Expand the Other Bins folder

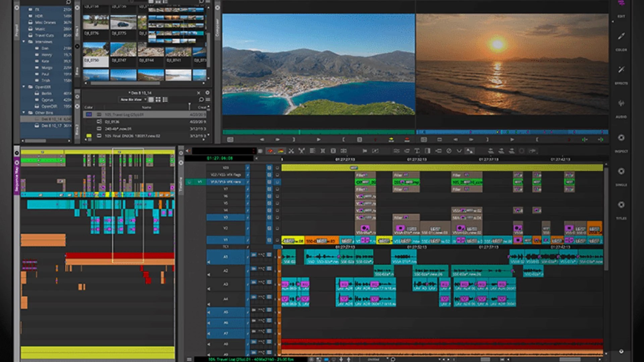click(x=24, y=113)
